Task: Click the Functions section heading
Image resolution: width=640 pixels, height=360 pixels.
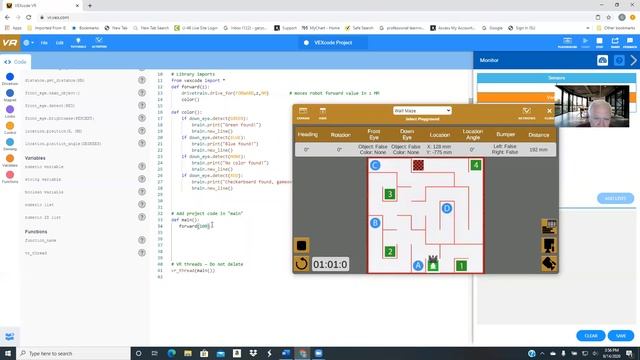Action: [x=36, y=231]
